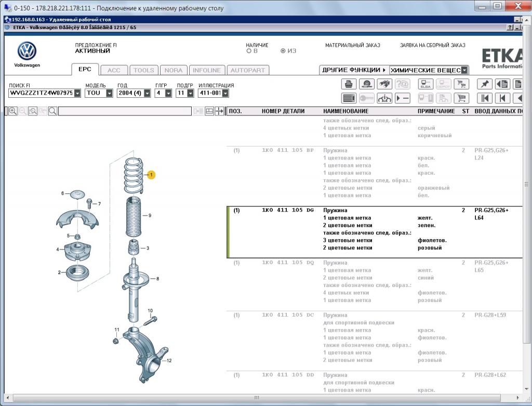Click the wheel/disc parts icon
Viewport: 532px width, 406px height.
366,84
